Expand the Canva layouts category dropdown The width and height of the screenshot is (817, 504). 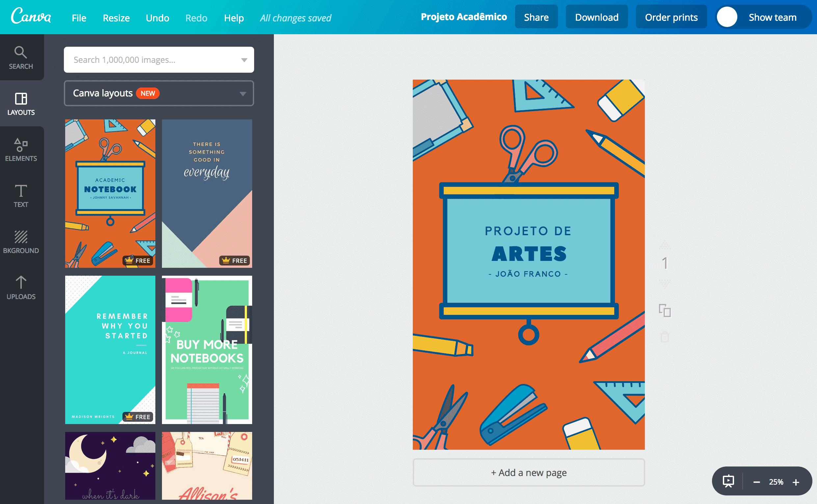click(243, 93)
